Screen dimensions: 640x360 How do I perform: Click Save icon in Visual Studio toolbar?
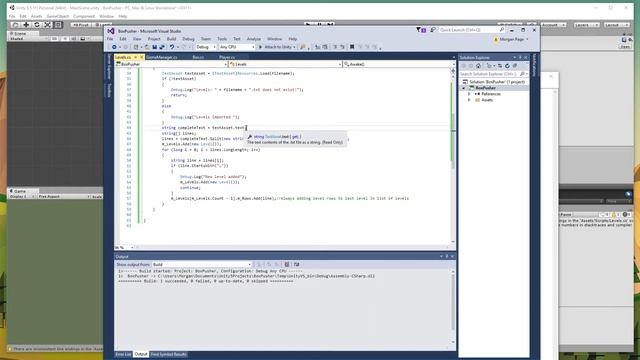154,47
